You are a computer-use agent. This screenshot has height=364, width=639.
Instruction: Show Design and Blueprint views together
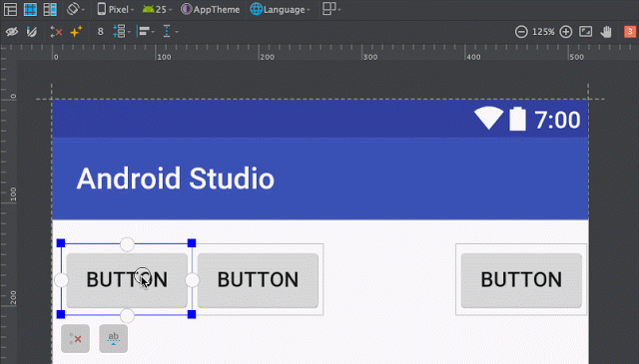point(50,9)
